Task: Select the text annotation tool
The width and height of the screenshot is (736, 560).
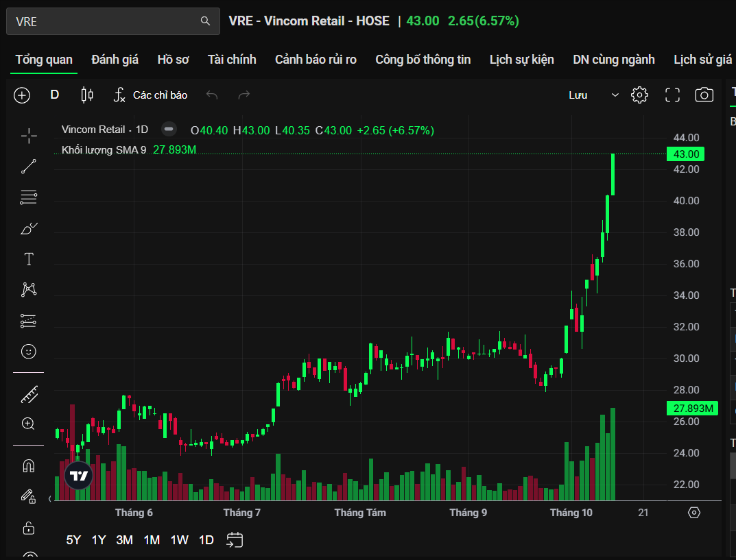Action: [x=29, y=259]
